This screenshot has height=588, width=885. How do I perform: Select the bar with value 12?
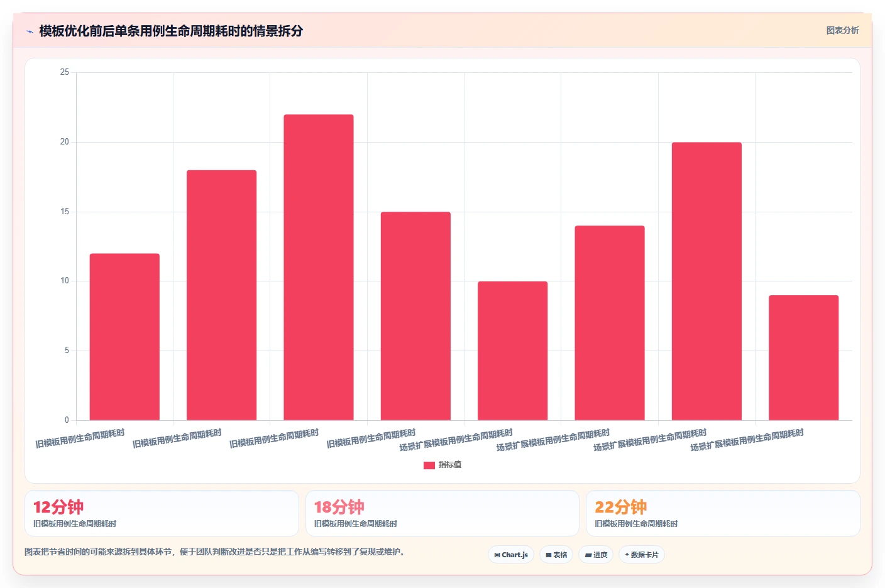pyautogui.click(x=124, y=337)
